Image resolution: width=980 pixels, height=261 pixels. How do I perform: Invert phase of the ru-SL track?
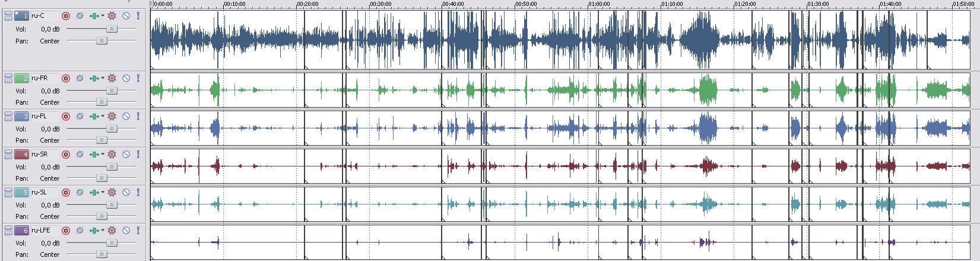[x=80, y=192]
